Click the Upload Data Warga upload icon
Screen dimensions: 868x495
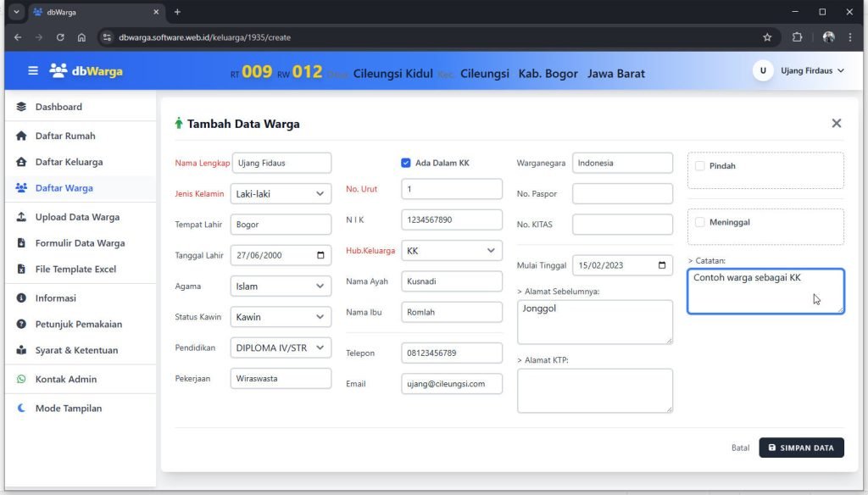[21, 217]
